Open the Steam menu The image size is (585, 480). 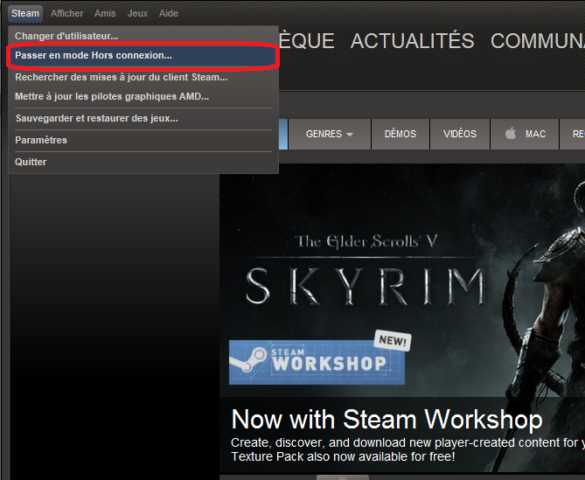pos(25,13)
